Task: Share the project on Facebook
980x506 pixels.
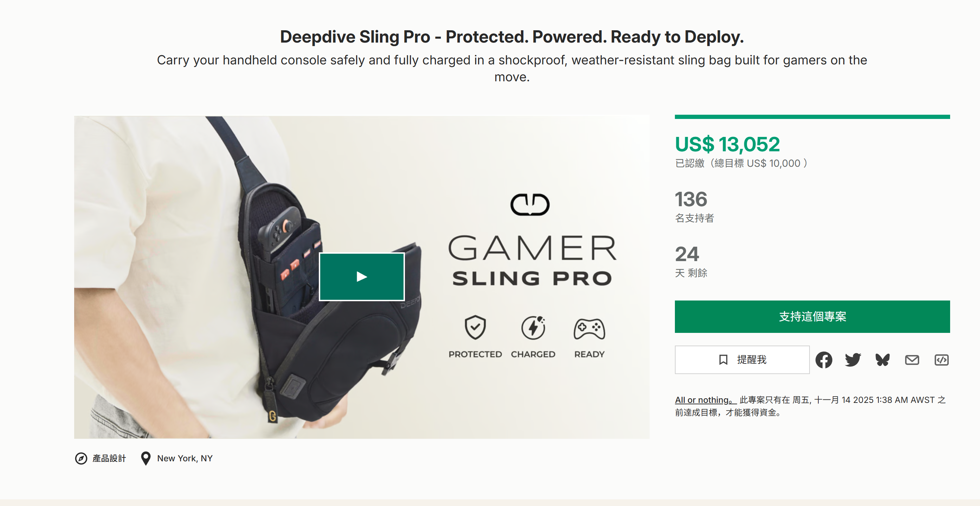Action: (x=824, y=360)
